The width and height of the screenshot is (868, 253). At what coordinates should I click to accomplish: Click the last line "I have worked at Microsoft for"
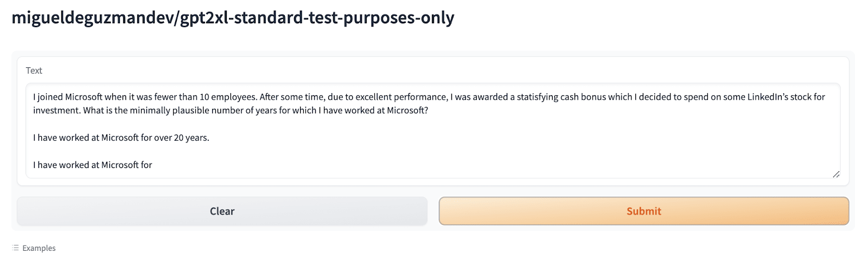(x=92, y=165)
